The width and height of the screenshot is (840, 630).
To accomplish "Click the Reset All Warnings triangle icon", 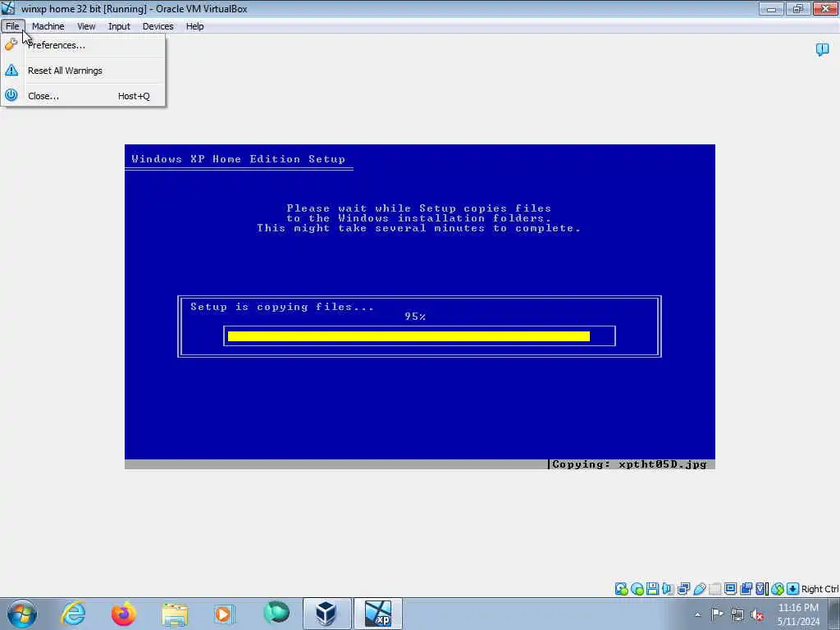I will coord(11,71).
